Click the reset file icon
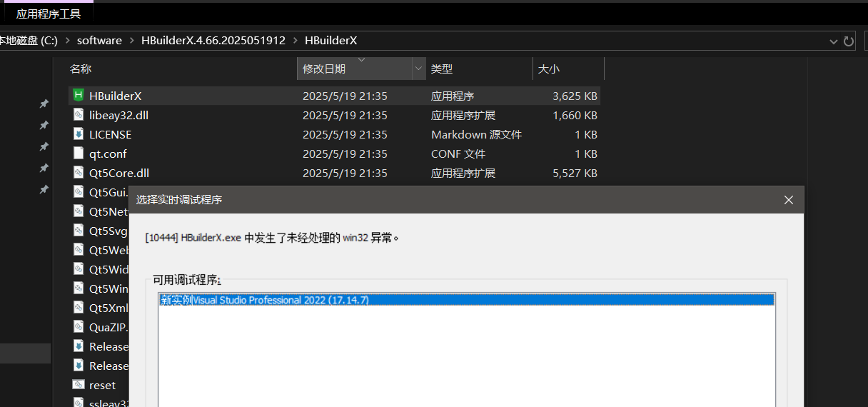 pos(79,384)
